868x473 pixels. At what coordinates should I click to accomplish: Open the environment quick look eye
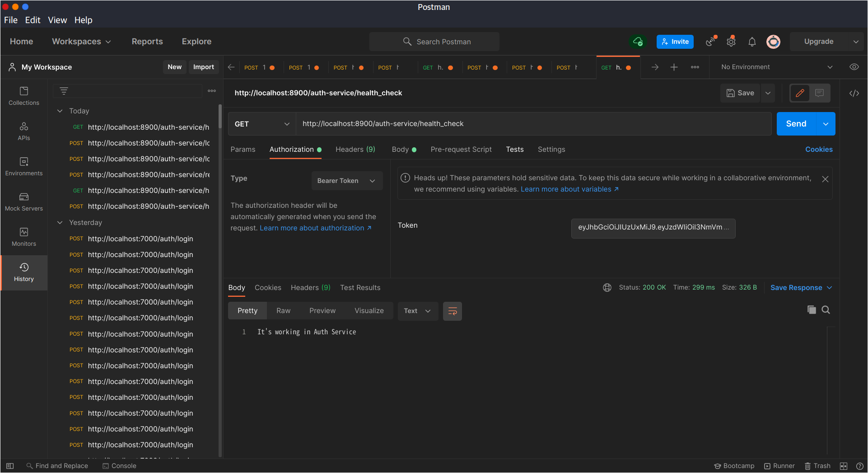point(854,67)
